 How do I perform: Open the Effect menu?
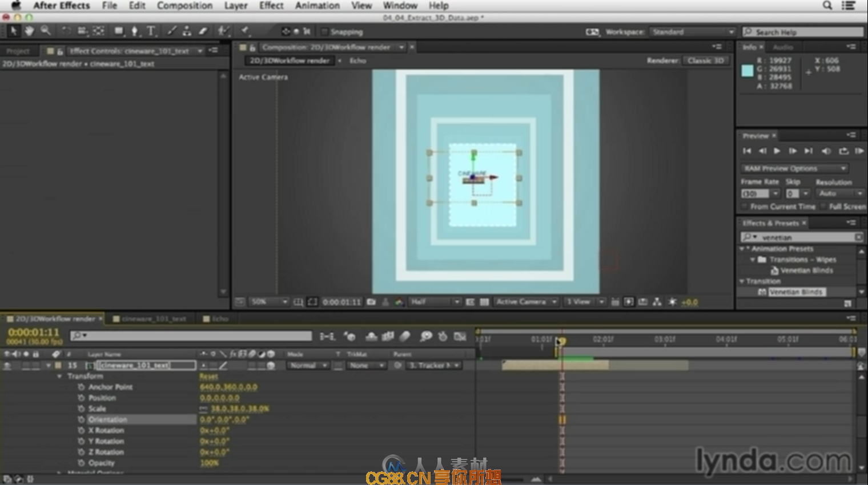click(x=271, y=5)
